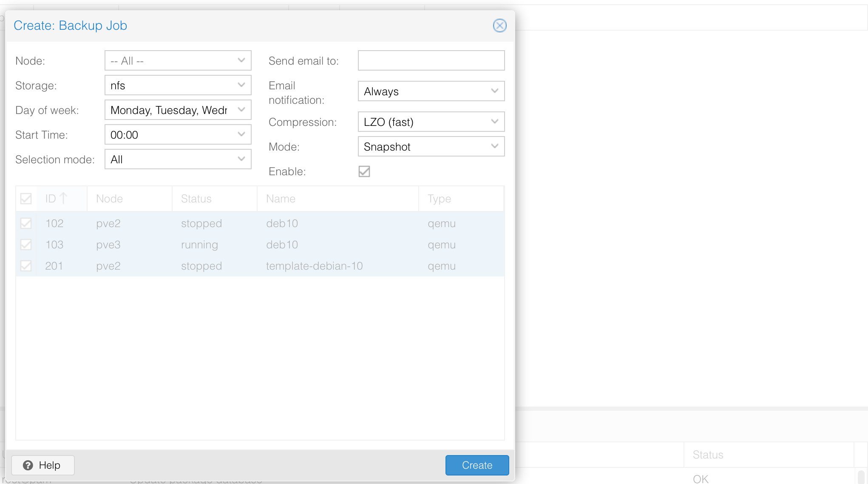Close the Create Backup Job dialog
The image size is (868, 484).
[x=499, y=26]
